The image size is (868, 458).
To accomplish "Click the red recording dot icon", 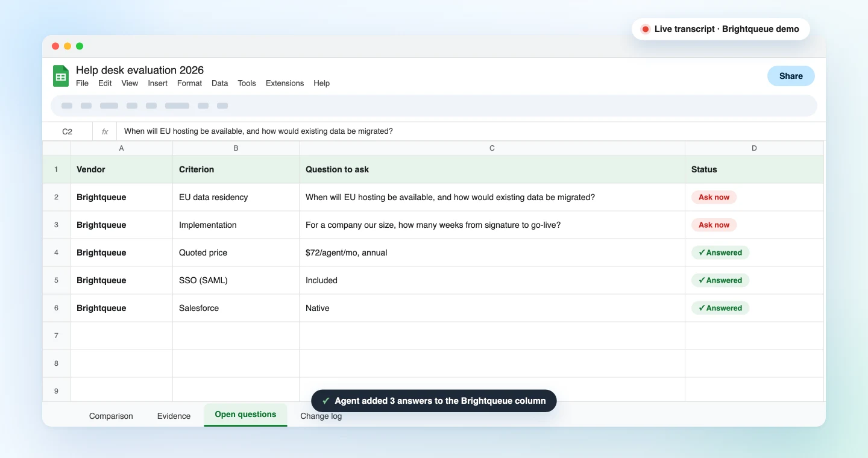I will [646, 29].
